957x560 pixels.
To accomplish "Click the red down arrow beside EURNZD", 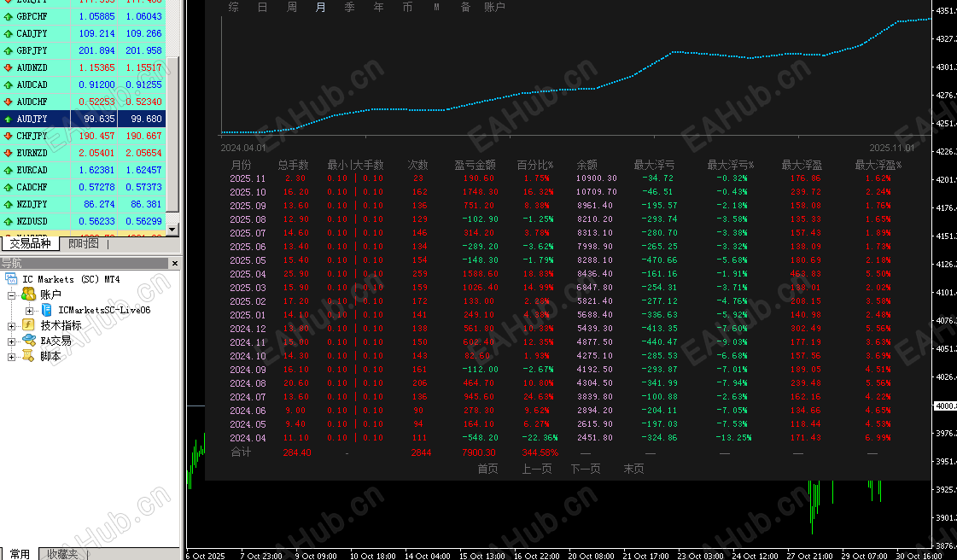I will 8,153.
